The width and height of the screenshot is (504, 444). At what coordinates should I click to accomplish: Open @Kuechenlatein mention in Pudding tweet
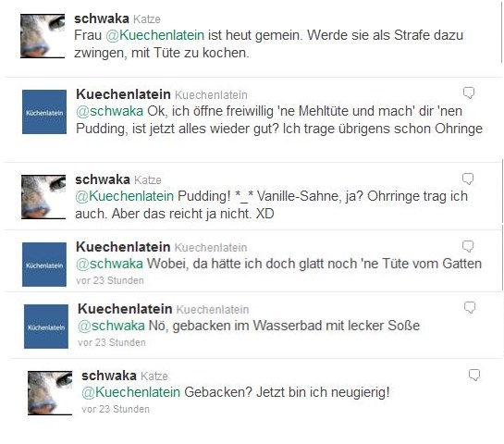(x=125, y=196)
